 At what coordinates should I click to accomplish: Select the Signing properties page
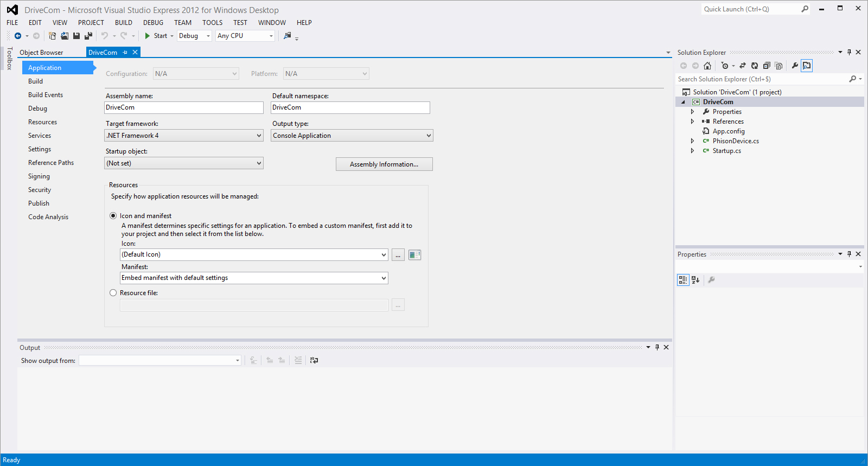click(x=39, y=176)
